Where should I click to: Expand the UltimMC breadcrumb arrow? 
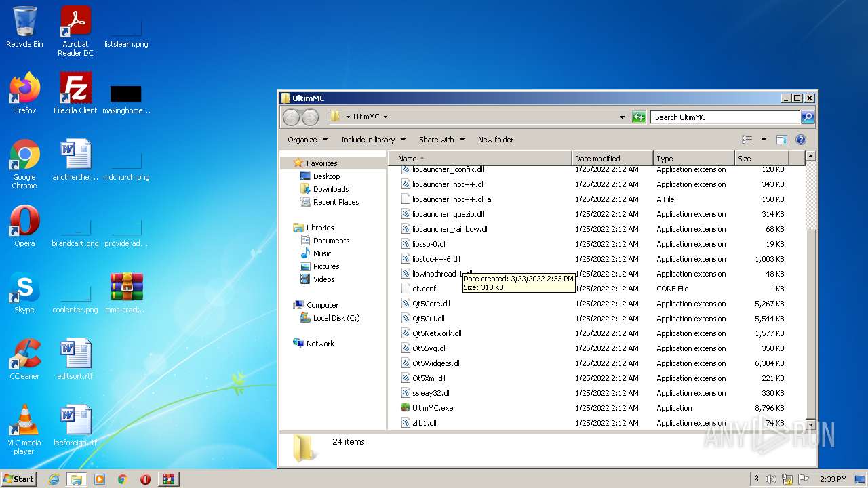[x=385, y=117]
